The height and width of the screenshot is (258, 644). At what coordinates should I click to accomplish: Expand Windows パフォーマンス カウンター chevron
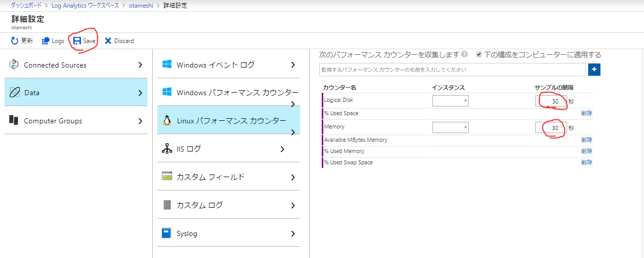tap(293, 104)
